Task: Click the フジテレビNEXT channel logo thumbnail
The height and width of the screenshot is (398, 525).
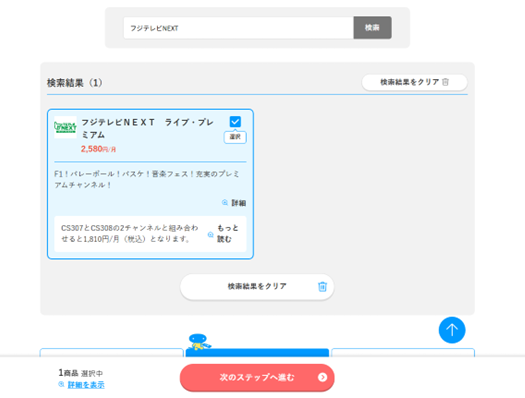Action: (x=65, y=127)
